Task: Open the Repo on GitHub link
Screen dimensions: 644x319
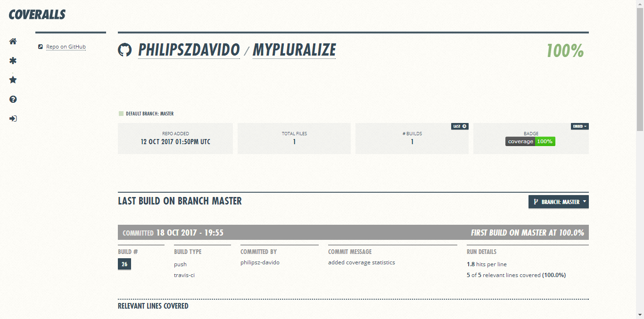Action: (x=66, y=47)
